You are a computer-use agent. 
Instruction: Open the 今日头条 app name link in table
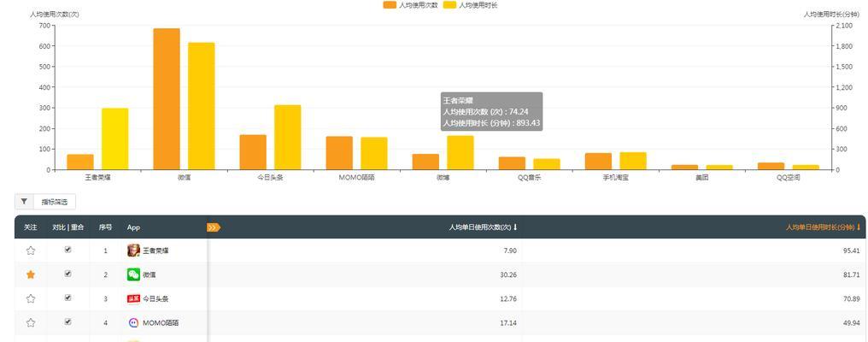point(155,298)
